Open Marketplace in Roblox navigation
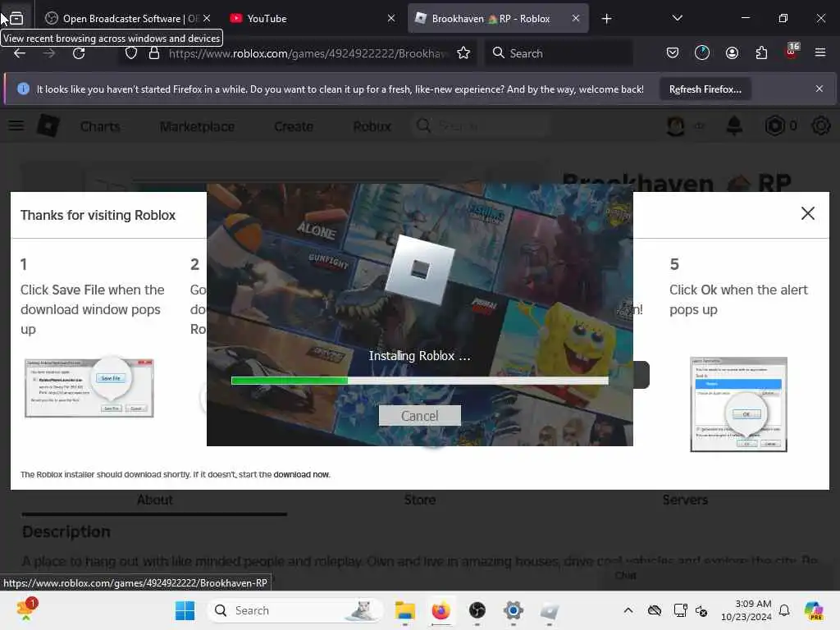This screenshot has height=630, width=840. (x=197, y=126)
